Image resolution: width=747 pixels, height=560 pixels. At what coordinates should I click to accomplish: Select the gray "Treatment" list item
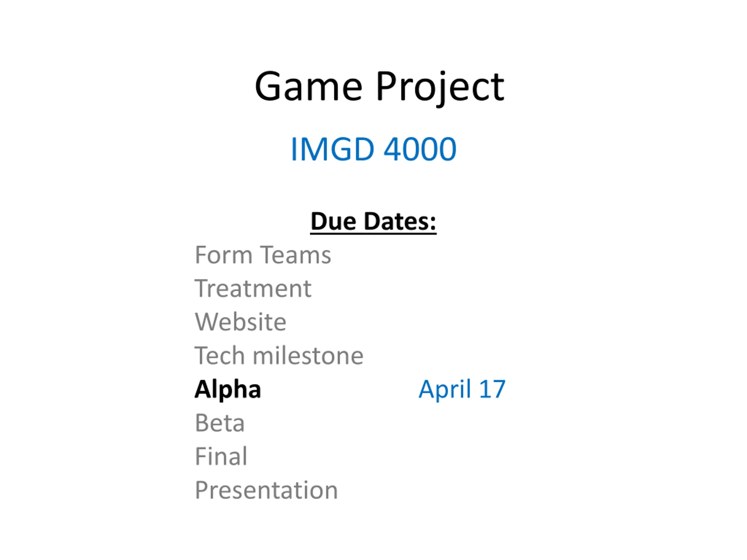[x=253, y=289]
